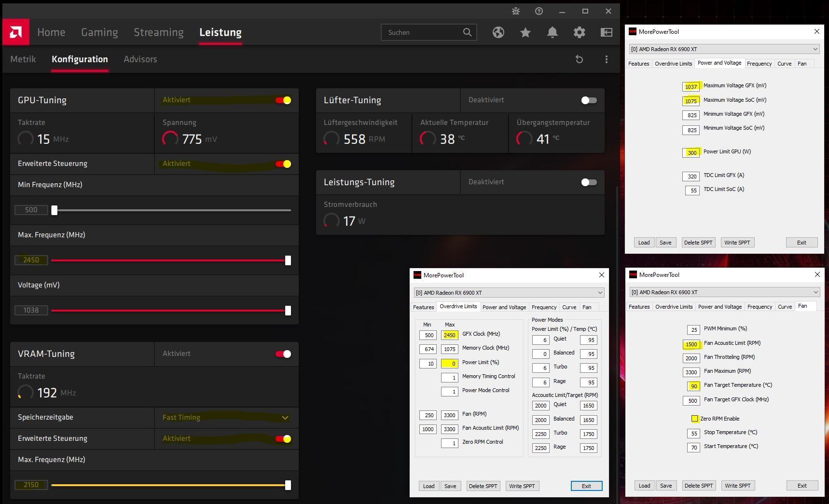
Task: Click GPU Min Frequenz slider handle
Action: click(55, 210)
